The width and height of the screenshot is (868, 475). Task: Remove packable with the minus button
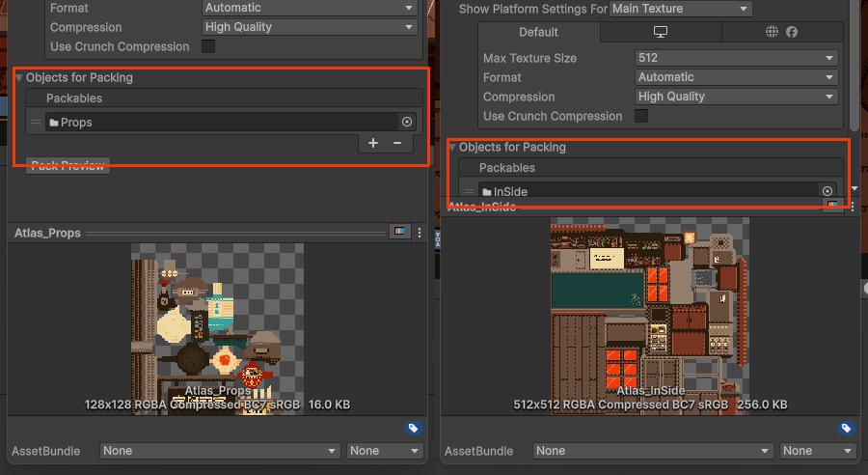pyautogui.click(x=397, y=144)
